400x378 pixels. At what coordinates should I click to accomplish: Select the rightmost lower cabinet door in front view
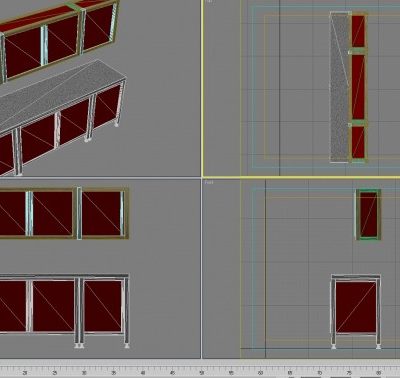[103, 306]
